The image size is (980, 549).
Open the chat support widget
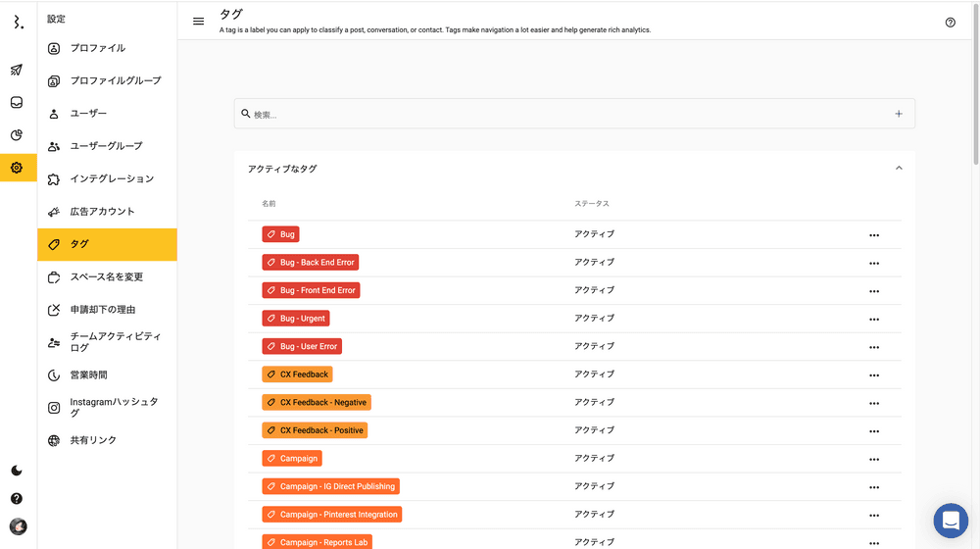pyautogui.click(x=950, y=521)
